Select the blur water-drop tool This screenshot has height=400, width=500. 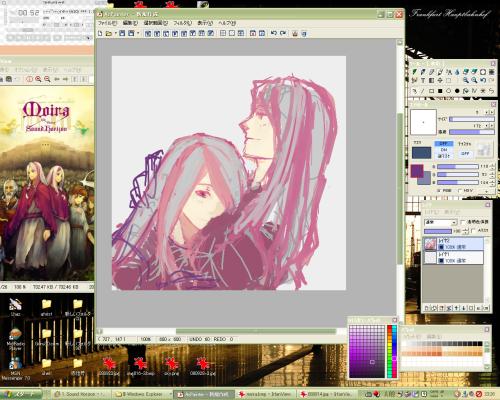click(457, 72)
